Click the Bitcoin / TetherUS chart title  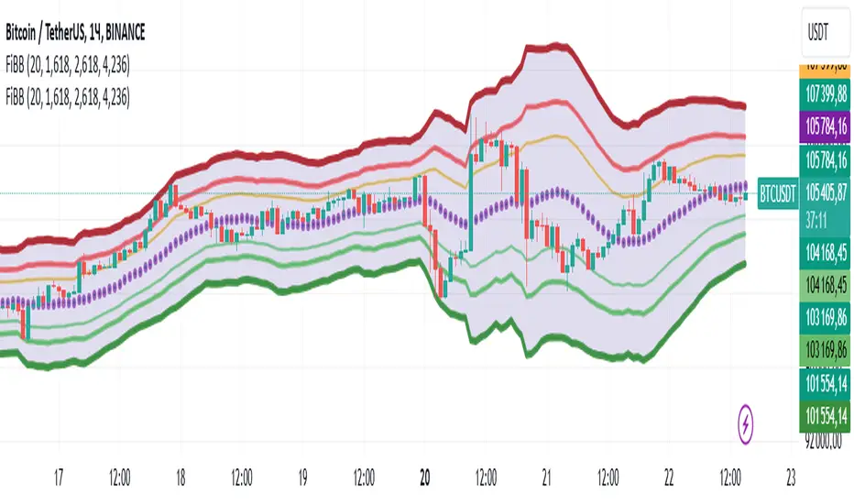78,33
